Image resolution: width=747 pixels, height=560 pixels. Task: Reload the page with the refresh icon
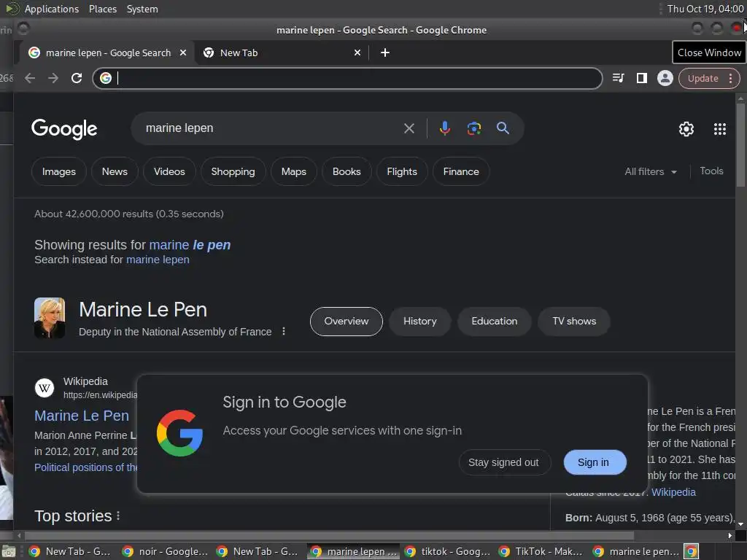(77, 78)
